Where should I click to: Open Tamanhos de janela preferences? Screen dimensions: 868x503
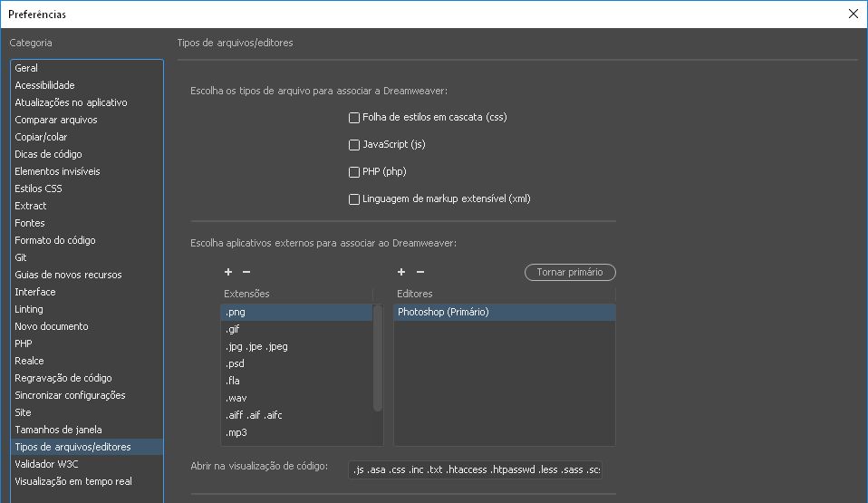click(x=87, y=430)
